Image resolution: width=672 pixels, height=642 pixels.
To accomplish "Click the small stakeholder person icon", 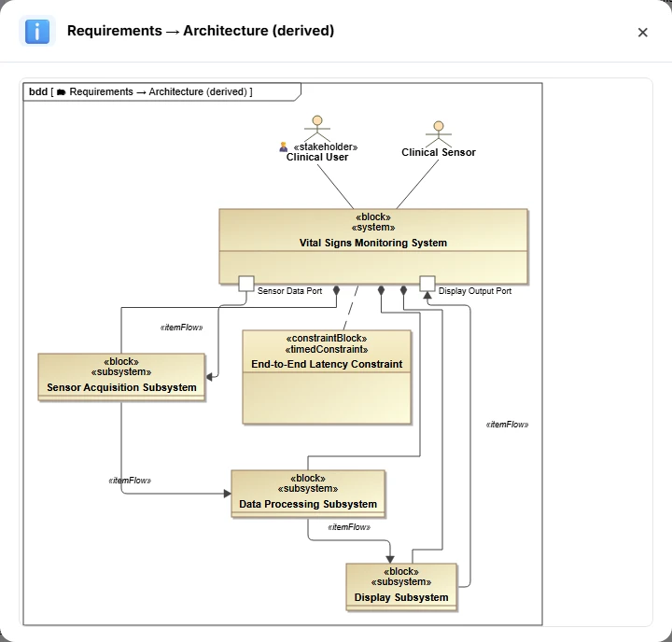I will click(x=284, y=147).
